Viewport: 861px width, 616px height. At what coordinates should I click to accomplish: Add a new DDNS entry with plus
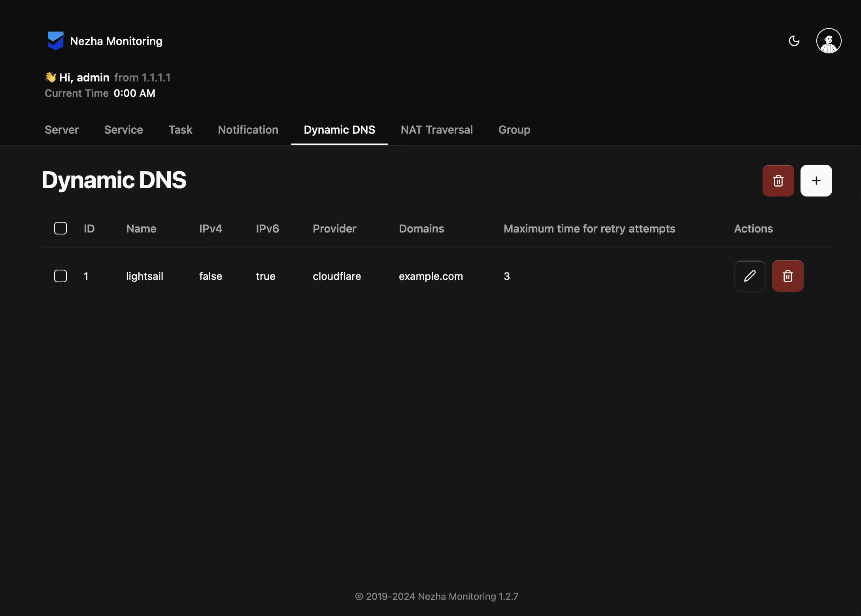tap(816, 181)
